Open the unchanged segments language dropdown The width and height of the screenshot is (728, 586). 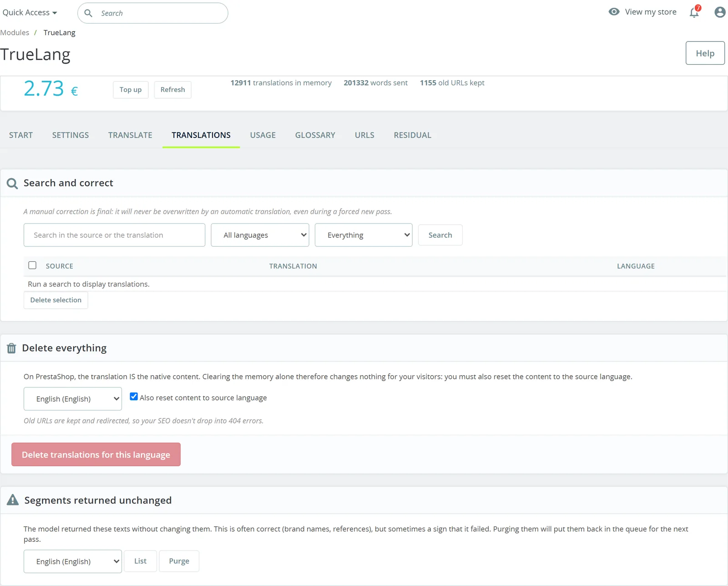pyautogui.click(x=73, y=561)
